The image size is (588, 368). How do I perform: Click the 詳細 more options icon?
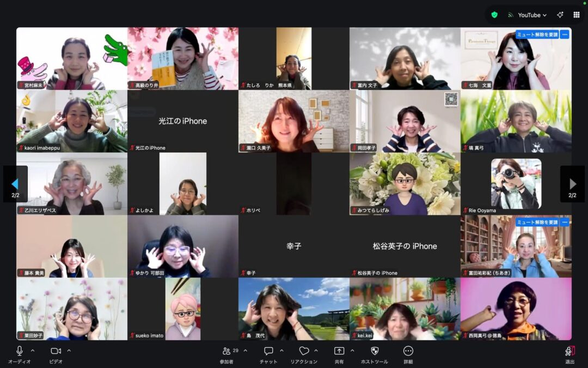(408, 351)
